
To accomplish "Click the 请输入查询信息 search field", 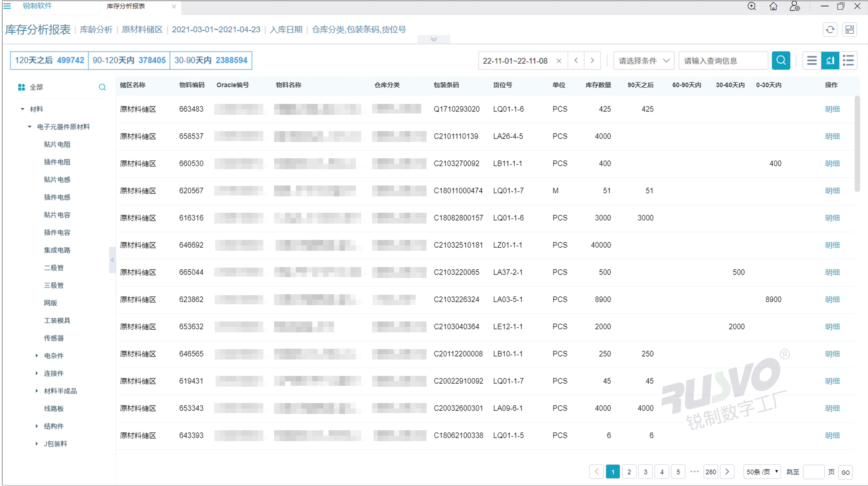I will 723,61.
